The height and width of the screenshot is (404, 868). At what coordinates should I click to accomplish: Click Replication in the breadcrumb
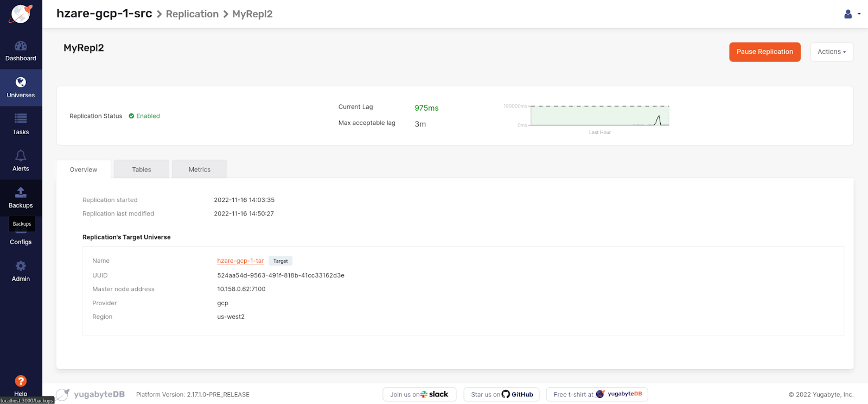(192, 14)
